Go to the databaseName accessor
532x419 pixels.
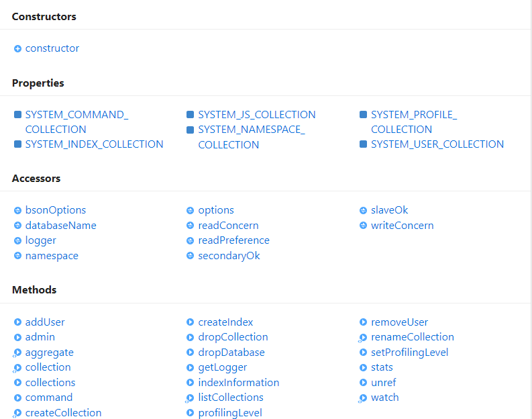[60, 226]
